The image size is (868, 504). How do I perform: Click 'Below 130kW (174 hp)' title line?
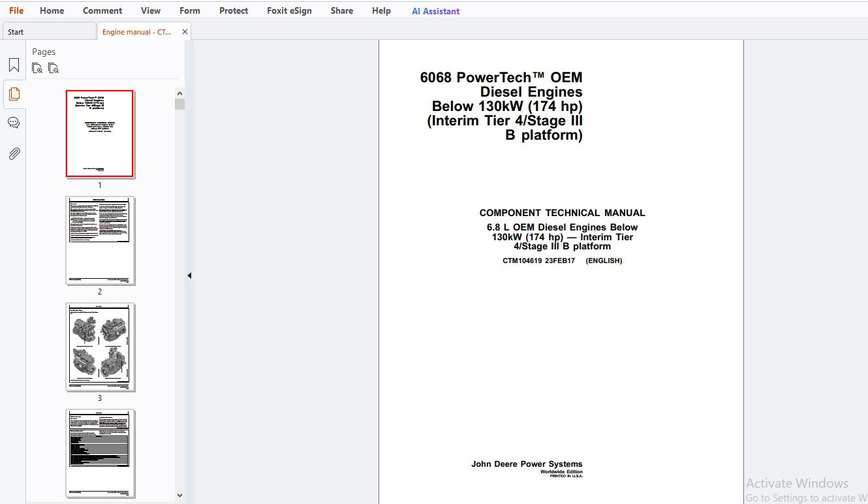[x=507, y=106]
